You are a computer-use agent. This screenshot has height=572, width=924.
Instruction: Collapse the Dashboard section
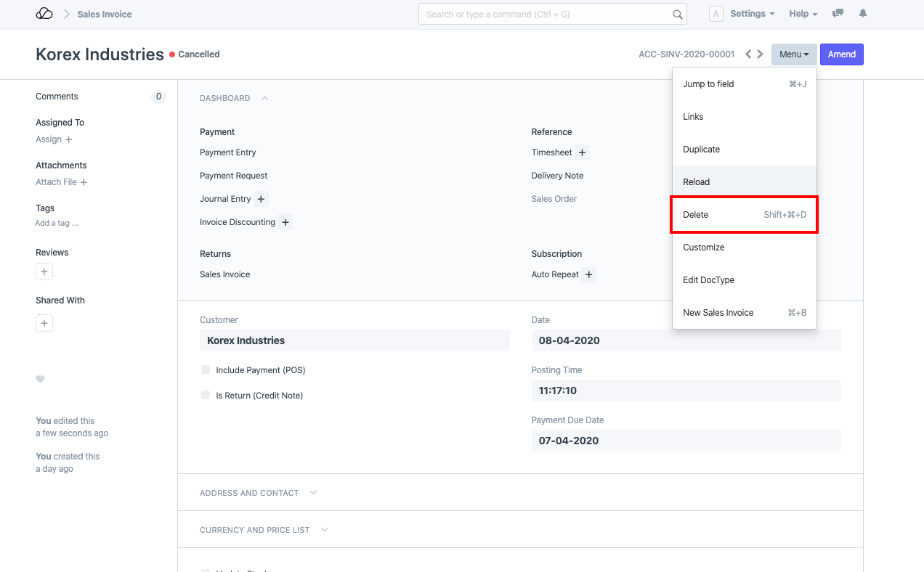(264, 98)
